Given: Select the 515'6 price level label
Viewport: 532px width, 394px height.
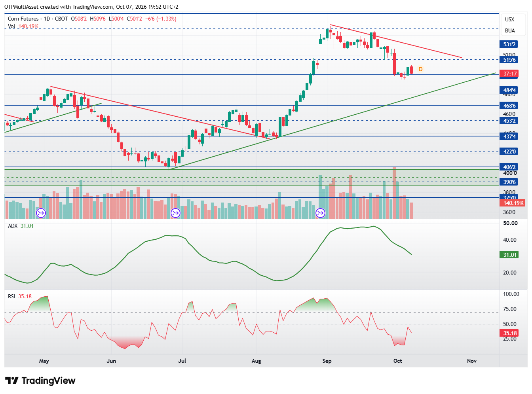Looking at the screenshot, I should pyautogui.click(x=509, y=60).
